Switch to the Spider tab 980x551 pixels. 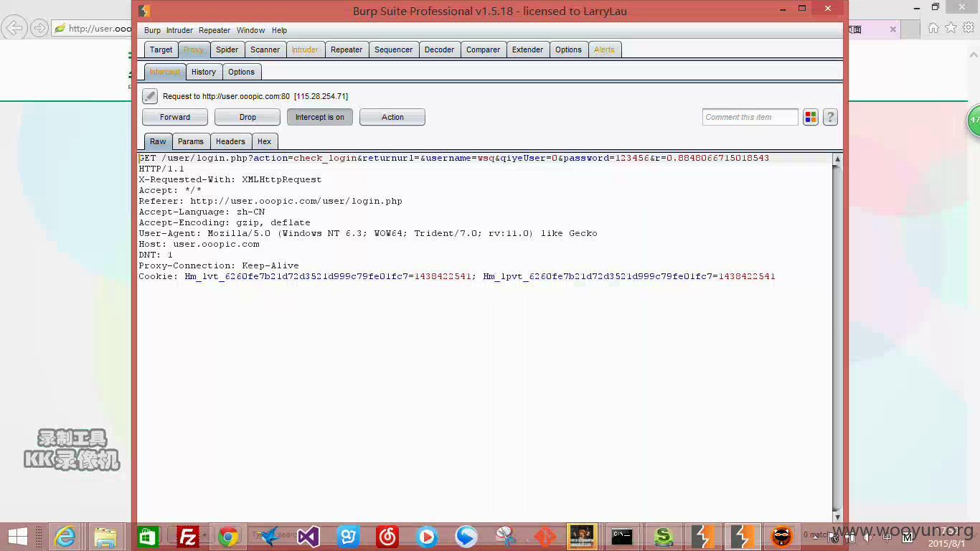[227, 50]
